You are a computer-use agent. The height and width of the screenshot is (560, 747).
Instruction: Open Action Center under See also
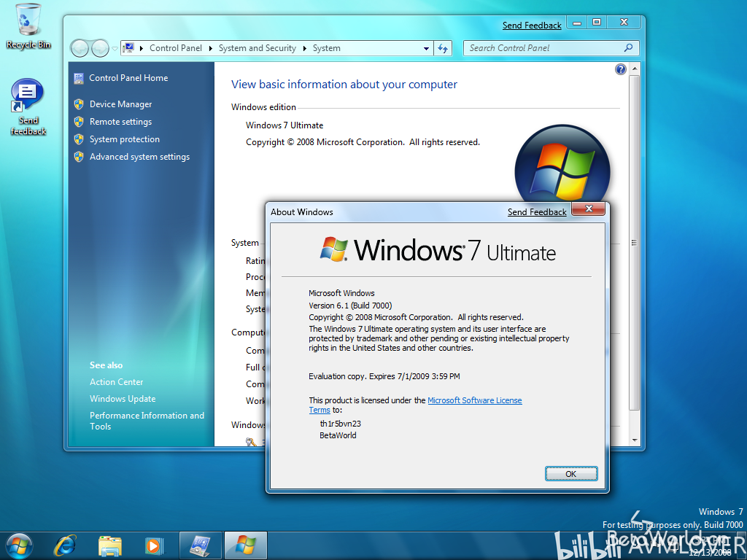click(x=116, y=382)
